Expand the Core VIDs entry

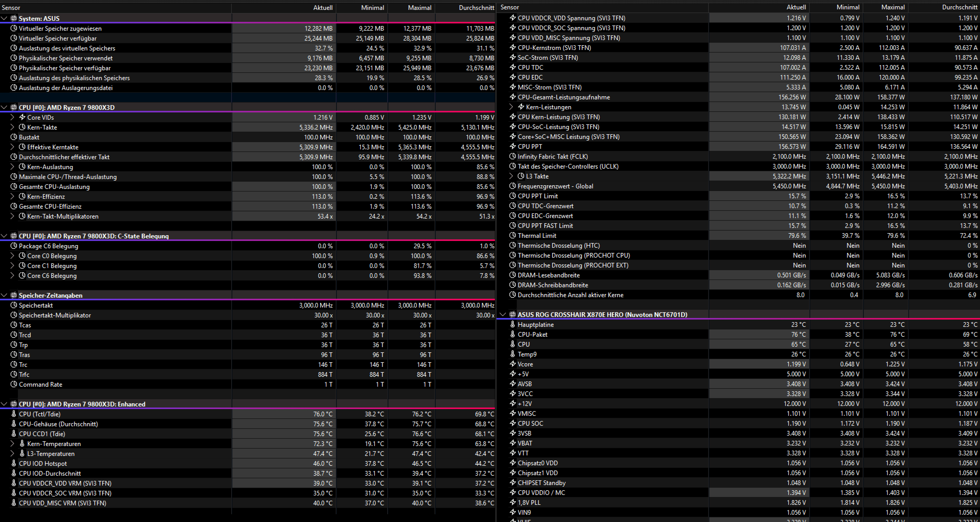[12, 117]
